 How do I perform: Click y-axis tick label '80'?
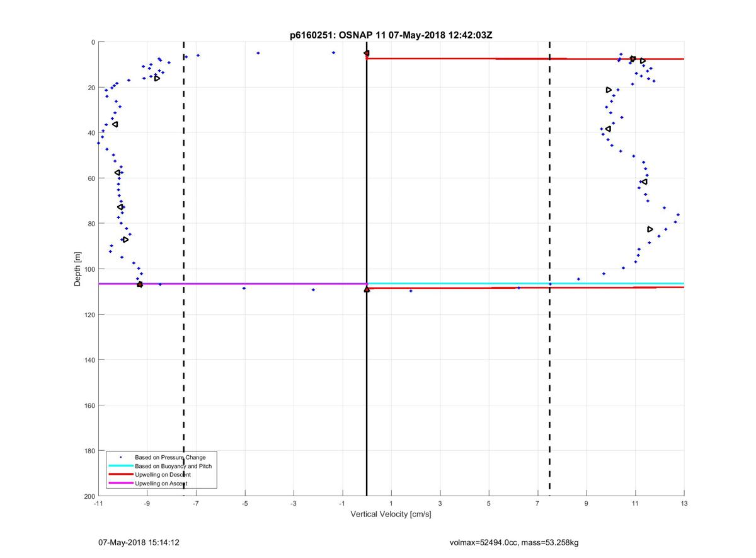pyautogui.click(x=91, y=224)
